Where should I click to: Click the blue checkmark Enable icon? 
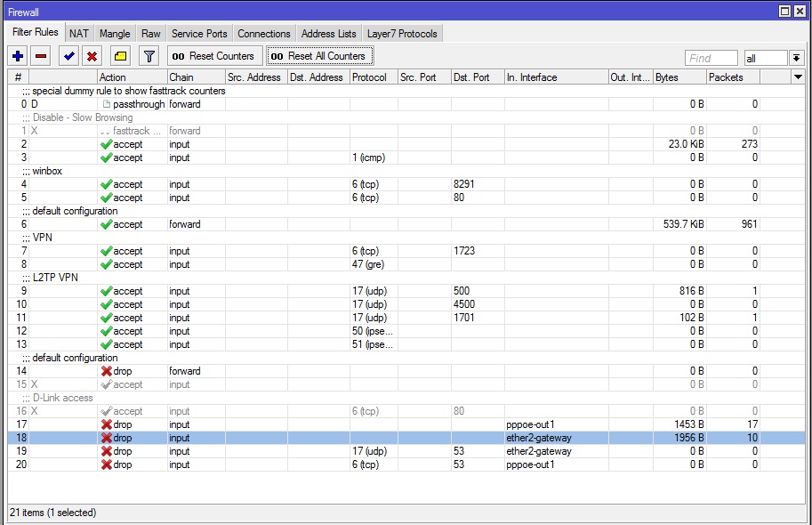(x=68, y=56)
